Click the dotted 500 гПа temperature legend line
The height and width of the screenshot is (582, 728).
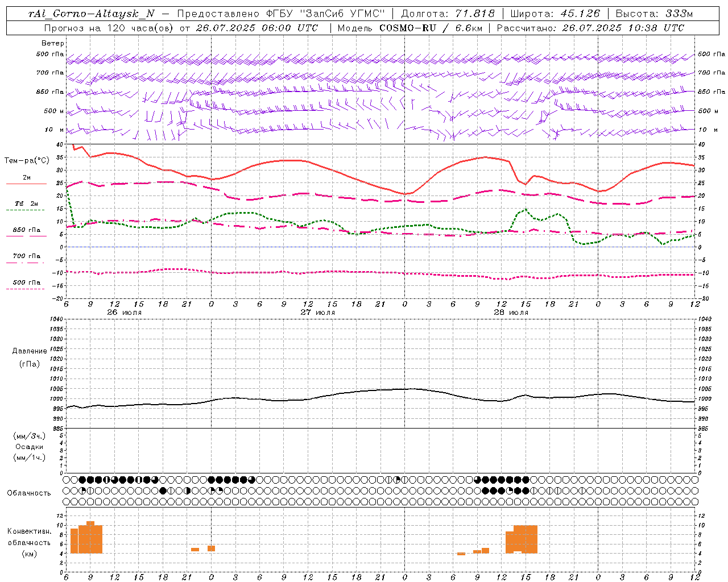[25, 289]
